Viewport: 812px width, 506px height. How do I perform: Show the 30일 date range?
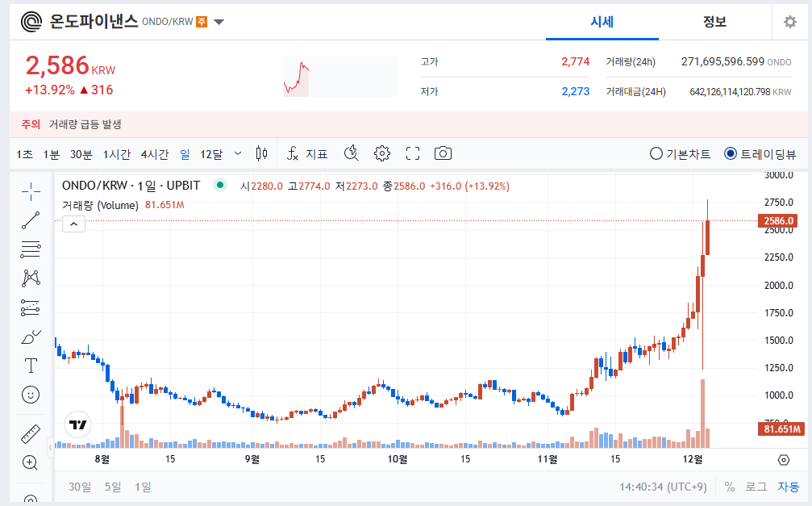pyautogui.click(x=80, y=487)
